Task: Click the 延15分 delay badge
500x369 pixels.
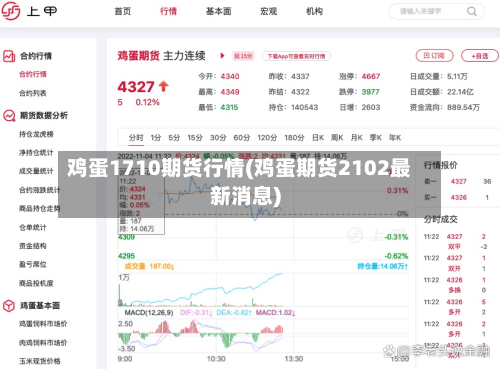Action: click(243, 56)
